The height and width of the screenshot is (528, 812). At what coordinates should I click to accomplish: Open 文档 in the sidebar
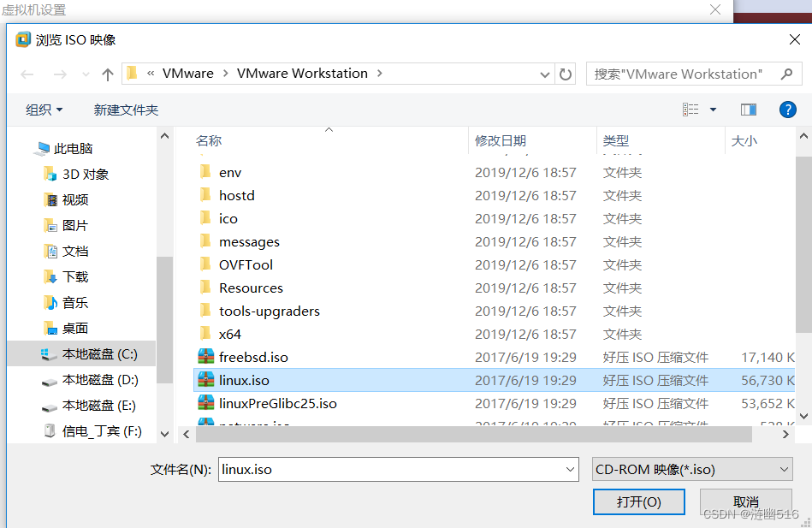click(x=66, y=252)
